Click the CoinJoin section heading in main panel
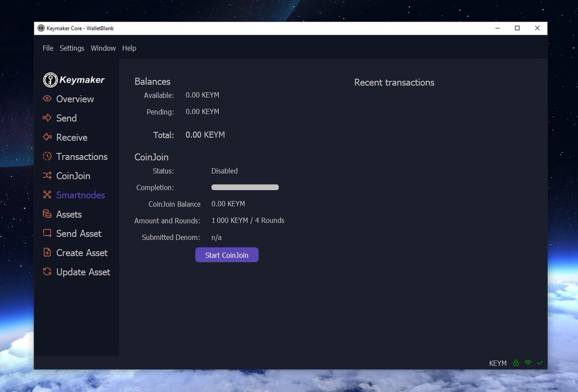Image resolution: width=578 pixels, height=392 pixels. [x=151, y=157]
